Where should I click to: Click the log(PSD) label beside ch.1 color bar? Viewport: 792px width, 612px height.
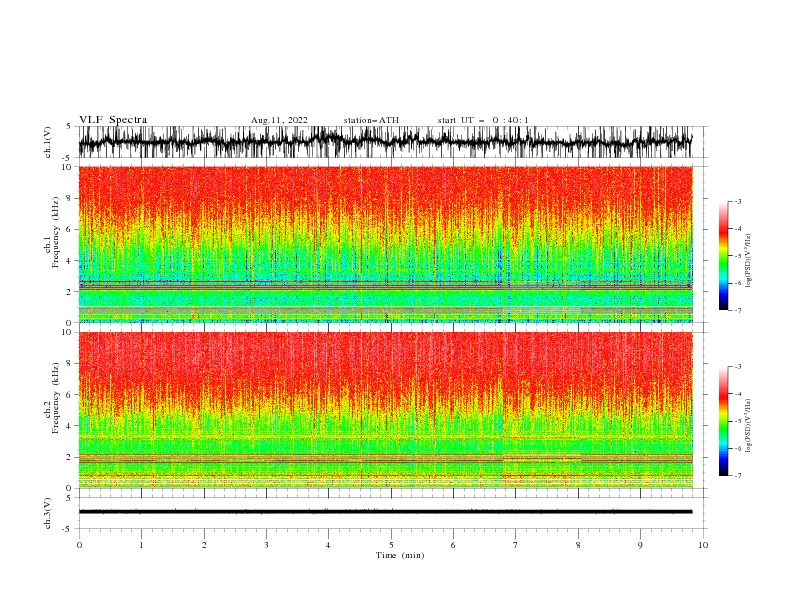pyautogui.click(x=748, y=261)
